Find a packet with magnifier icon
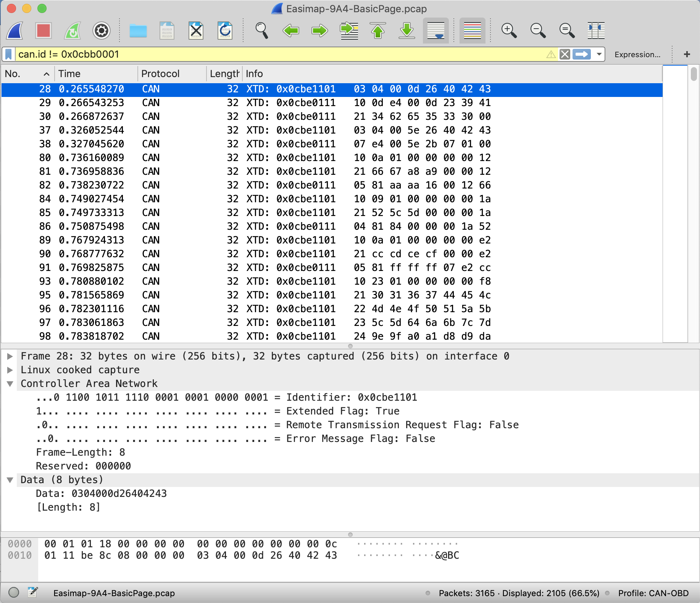700x603 pixels. click(x=262, y=31)
